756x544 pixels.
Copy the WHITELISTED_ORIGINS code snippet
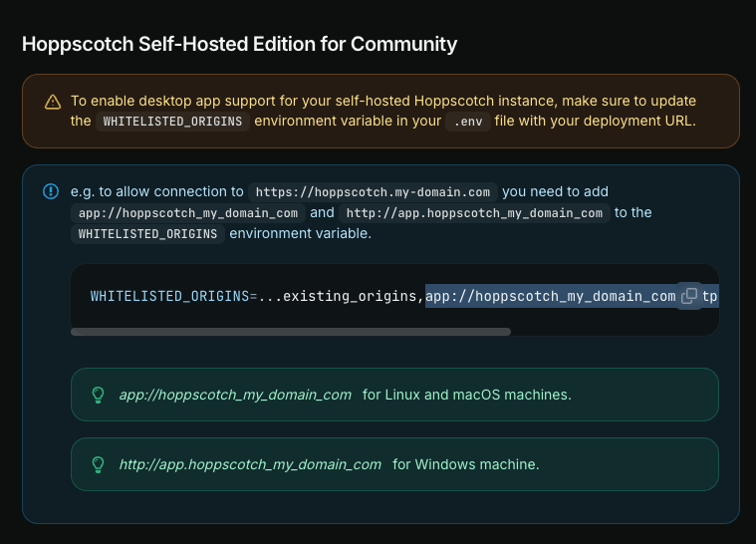pos(689,296)
